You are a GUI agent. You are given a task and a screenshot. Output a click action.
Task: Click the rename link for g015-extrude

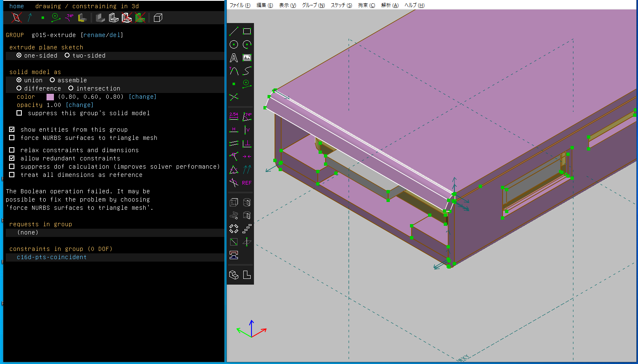[94, 35]
